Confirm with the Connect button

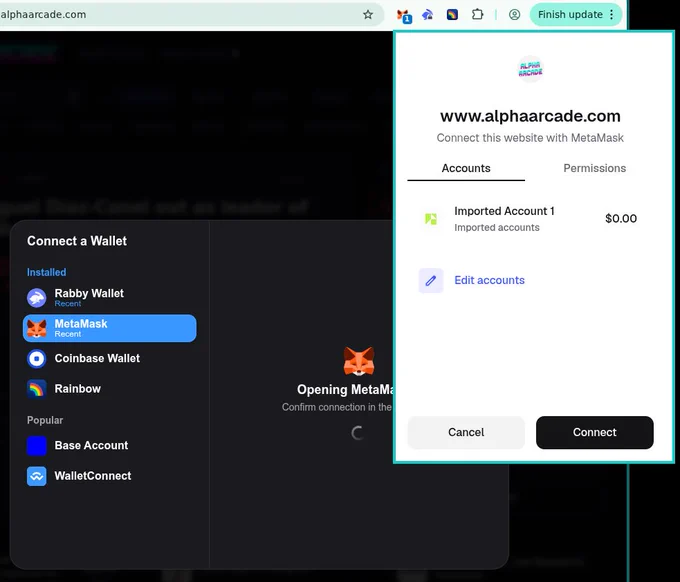[594, 432]
